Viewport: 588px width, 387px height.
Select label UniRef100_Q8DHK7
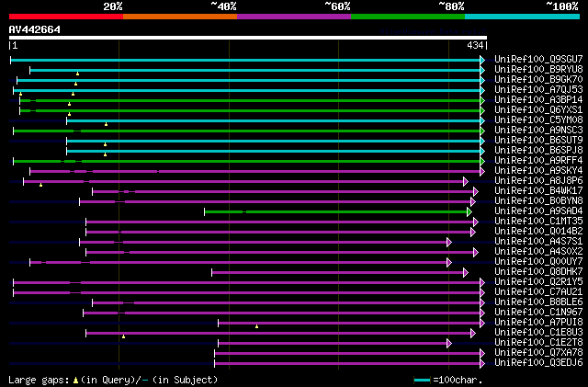point(538,272)
